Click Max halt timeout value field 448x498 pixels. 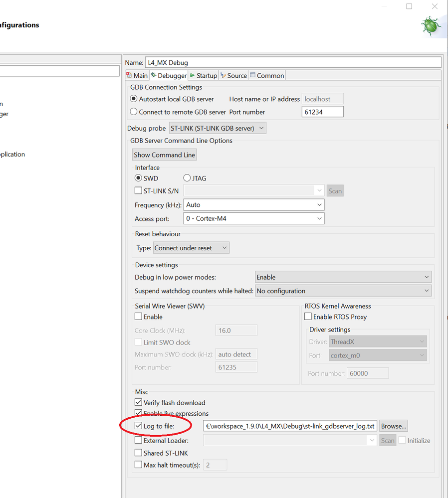[x=215, y=465]
